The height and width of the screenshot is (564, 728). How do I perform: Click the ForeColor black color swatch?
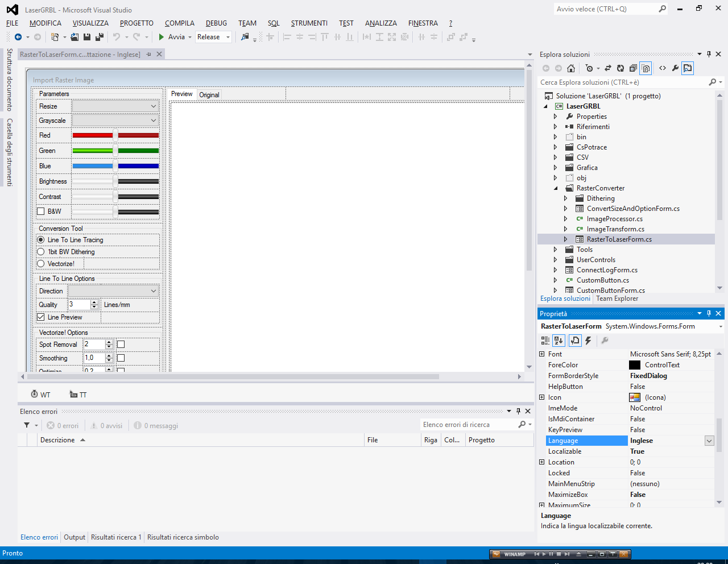(635, 365)
